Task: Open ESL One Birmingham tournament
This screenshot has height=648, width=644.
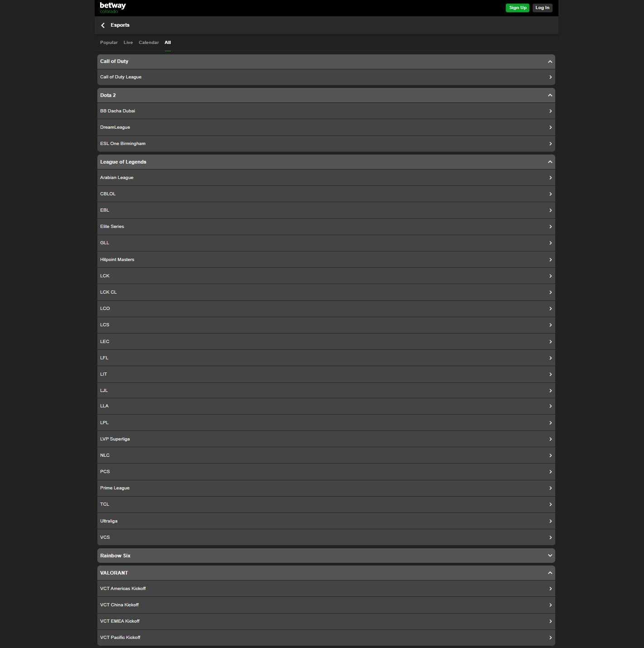Action: [326, 144]
